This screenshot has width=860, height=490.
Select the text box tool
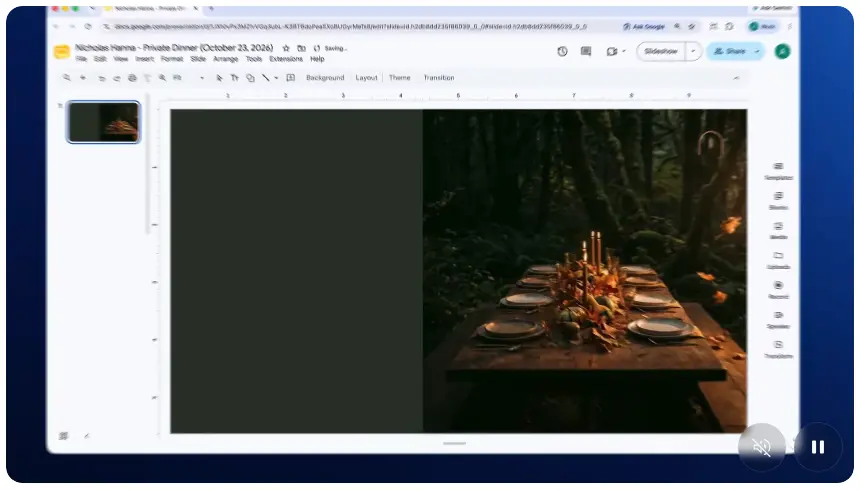point(234,78)
